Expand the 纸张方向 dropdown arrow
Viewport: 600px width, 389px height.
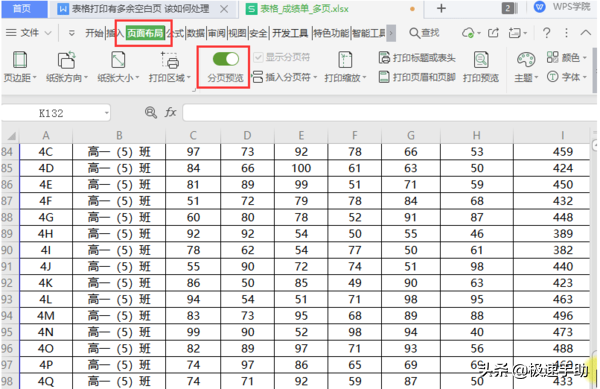click(x=86, y=78)
